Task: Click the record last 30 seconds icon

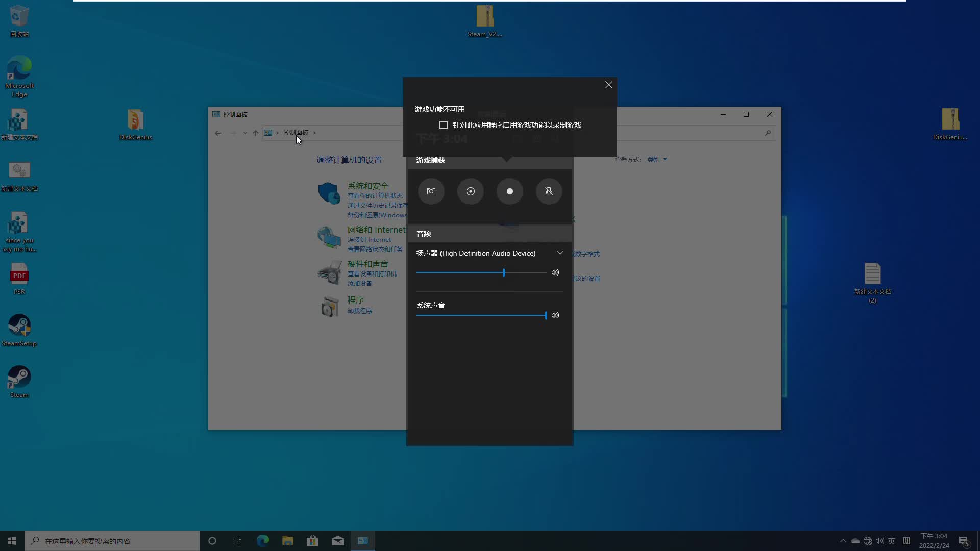Action: pos(471,191)
